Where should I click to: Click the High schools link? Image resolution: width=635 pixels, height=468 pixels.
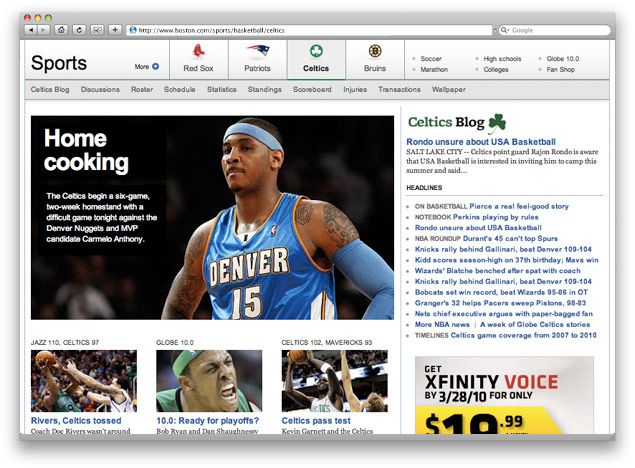(x=502, y=59)
